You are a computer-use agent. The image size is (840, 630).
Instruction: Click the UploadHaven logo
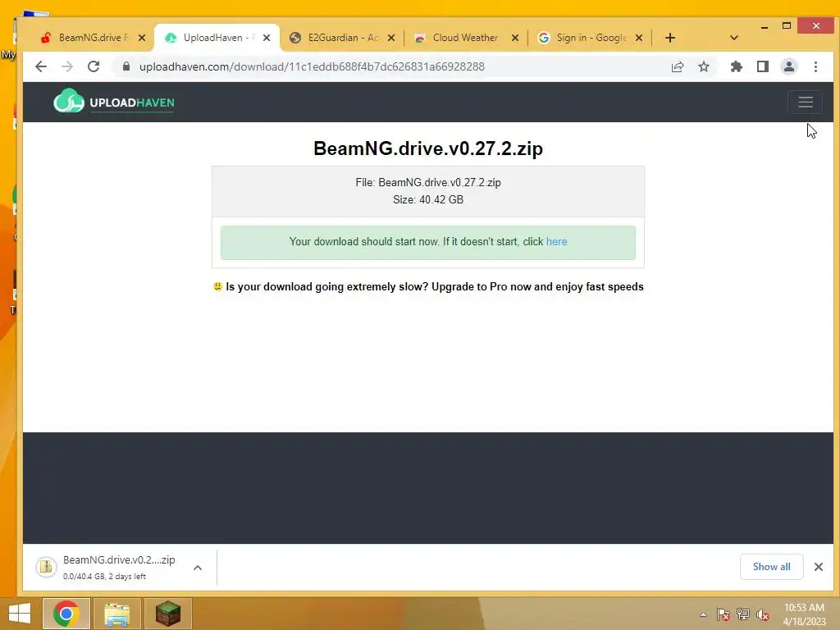click(113, 101)
